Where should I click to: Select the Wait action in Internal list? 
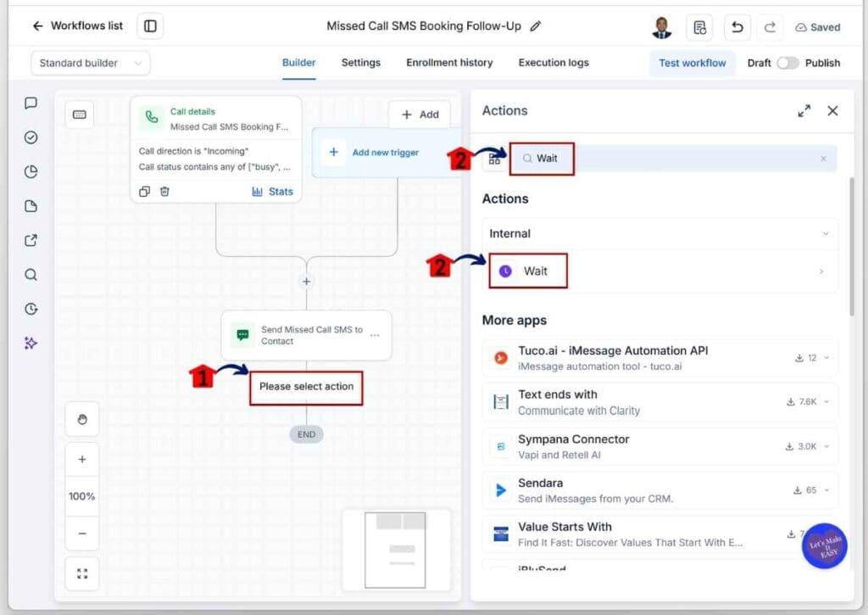(x=659, y=271)
